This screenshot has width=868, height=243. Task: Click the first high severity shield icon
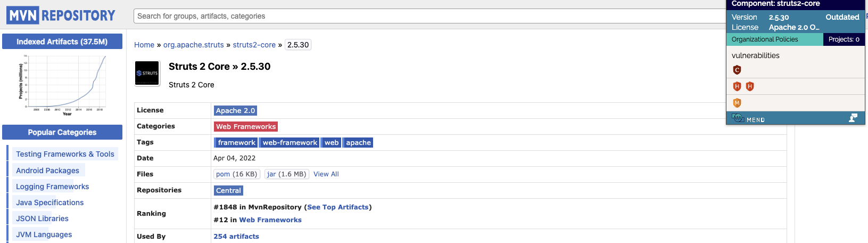(737, 86)
